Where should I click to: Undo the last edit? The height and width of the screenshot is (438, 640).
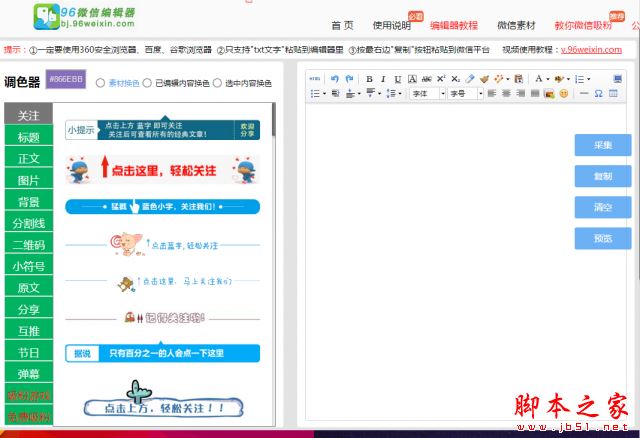(x=335, y=79)
